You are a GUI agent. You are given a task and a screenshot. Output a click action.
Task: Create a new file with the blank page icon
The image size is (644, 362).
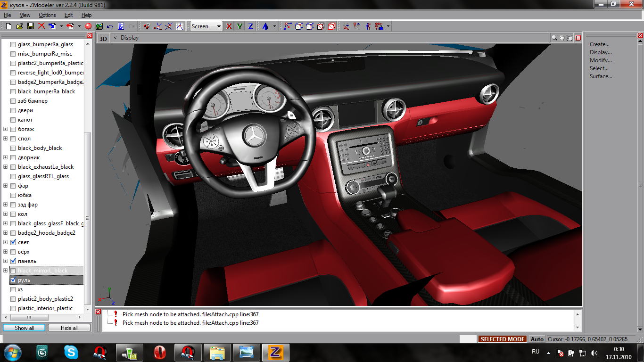click(9, 26)
